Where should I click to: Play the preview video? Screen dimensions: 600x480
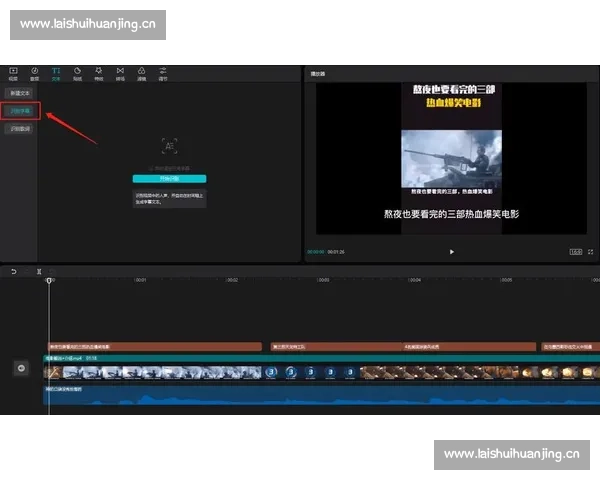(x=451, y=252)
